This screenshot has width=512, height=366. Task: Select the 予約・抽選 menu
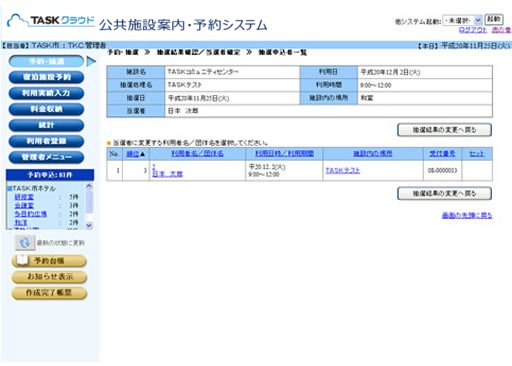coord(46,61)
